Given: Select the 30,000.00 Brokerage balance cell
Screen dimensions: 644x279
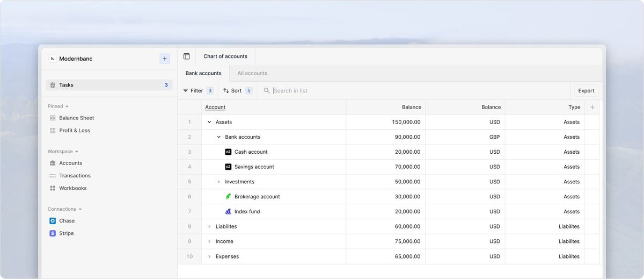Looking at the screenshot, I should tap(386, 197).
